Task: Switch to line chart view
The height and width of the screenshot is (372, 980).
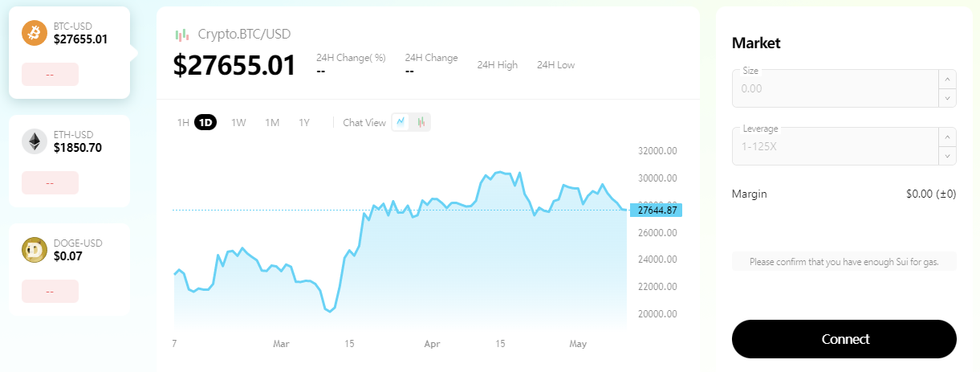Action: click(x=401, y=122)
